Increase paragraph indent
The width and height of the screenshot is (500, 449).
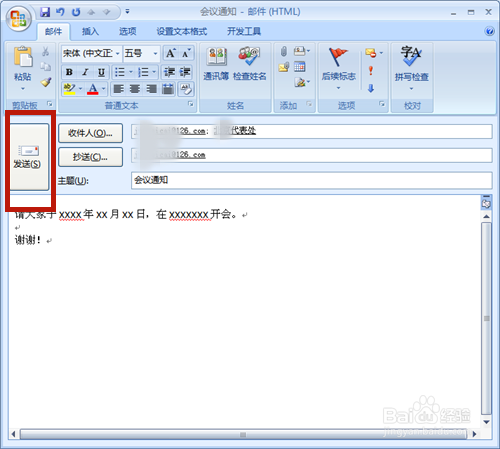(185, 72)
